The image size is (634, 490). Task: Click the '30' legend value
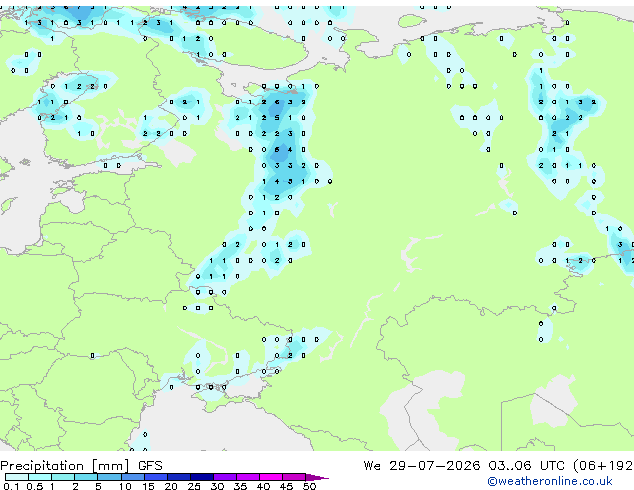[217, 486]
